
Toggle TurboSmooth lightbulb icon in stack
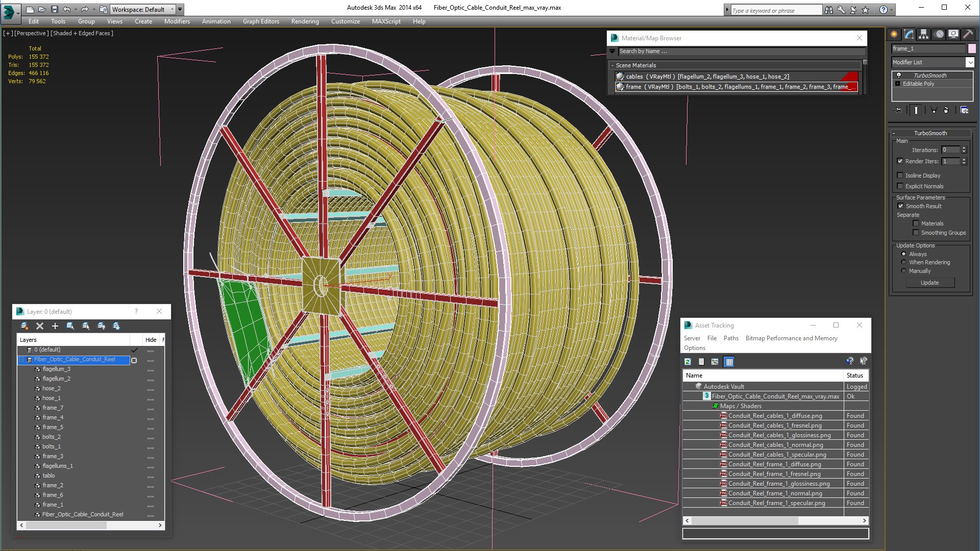pos(899,76)
